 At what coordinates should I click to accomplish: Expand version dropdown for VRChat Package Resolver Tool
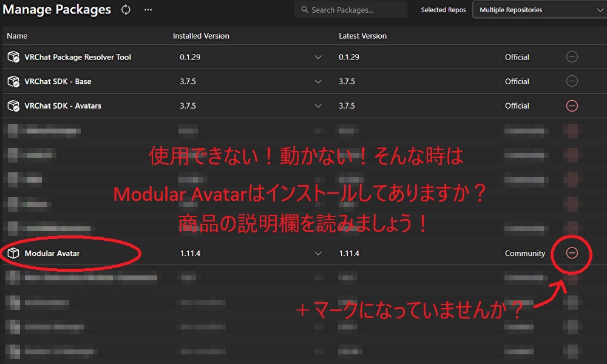318,57
